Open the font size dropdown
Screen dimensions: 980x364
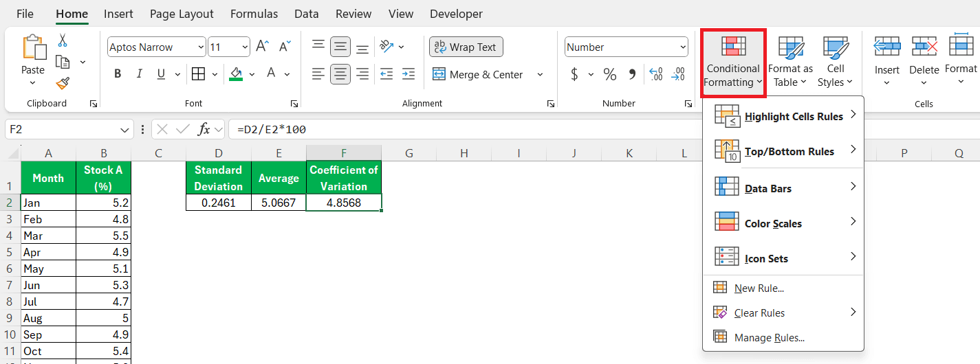246,47
